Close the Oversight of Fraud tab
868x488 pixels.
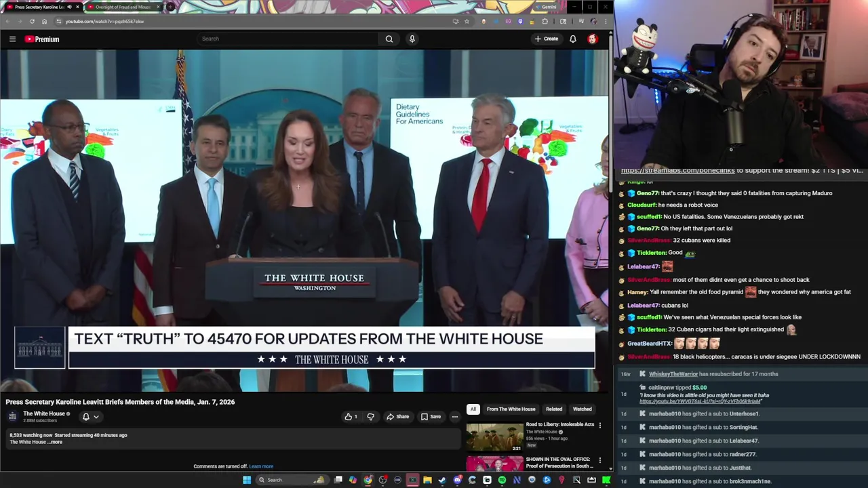[x=159, y=7]
